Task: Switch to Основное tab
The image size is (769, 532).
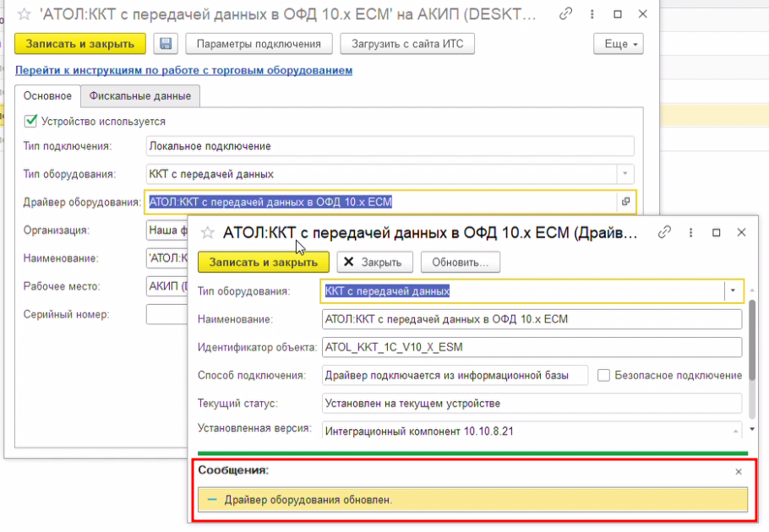Action: [x=47, y=96]
